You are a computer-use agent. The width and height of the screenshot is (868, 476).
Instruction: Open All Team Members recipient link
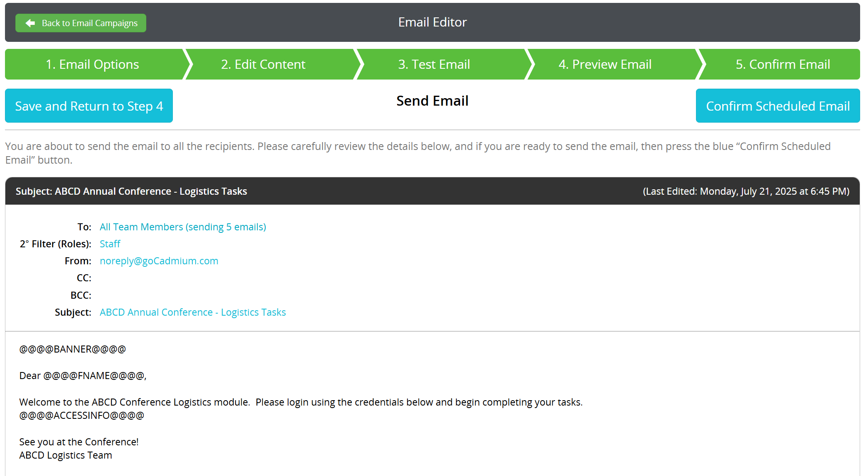(183, 227)
